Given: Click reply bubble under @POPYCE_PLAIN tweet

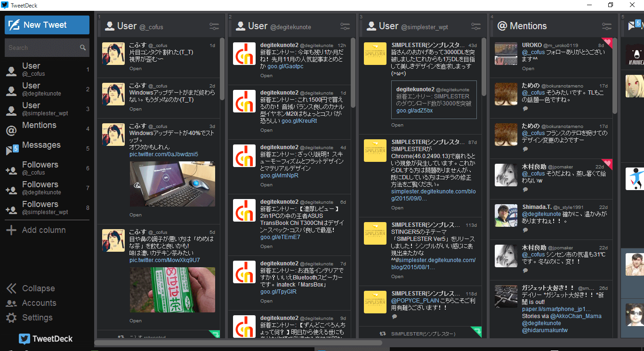Looking at the screenshot, I should pyautogui.click(x=394, y=316).
